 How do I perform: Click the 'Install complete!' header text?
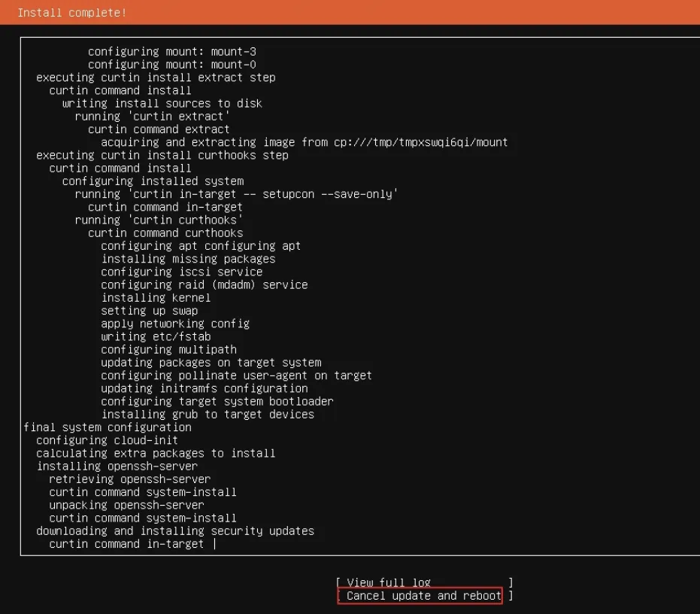(72, 13)
